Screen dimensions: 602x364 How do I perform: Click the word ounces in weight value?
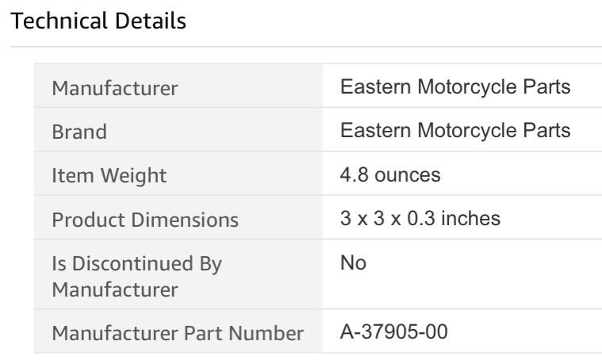click(x=407, y=174)
